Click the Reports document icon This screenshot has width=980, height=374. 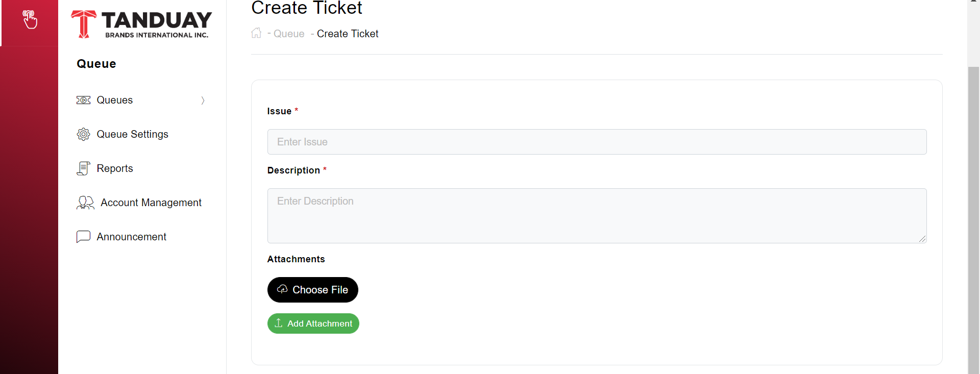coord(83,168)
